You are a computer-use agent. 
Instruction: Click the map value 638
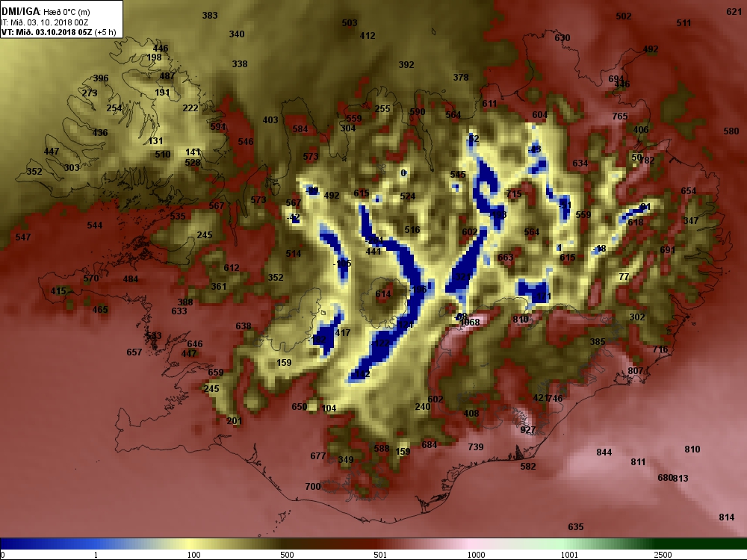[x=244, y=326]
